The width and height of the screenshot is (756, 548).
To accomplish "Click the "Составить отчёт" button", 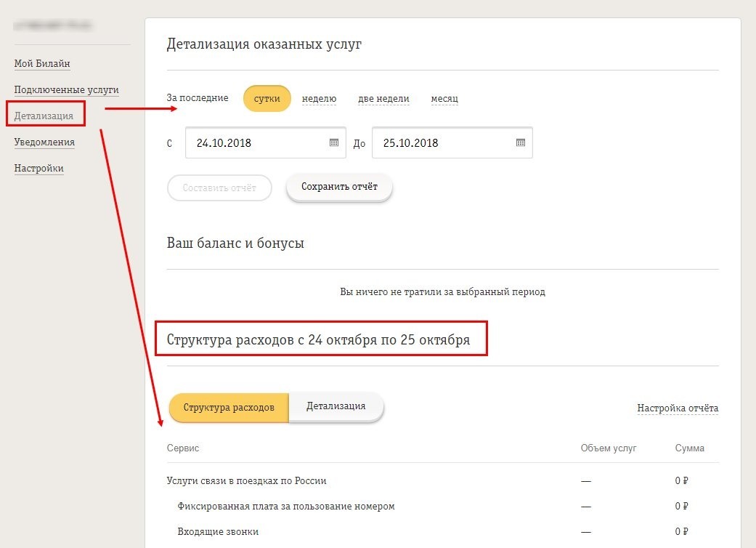I will tap(219, 188).
